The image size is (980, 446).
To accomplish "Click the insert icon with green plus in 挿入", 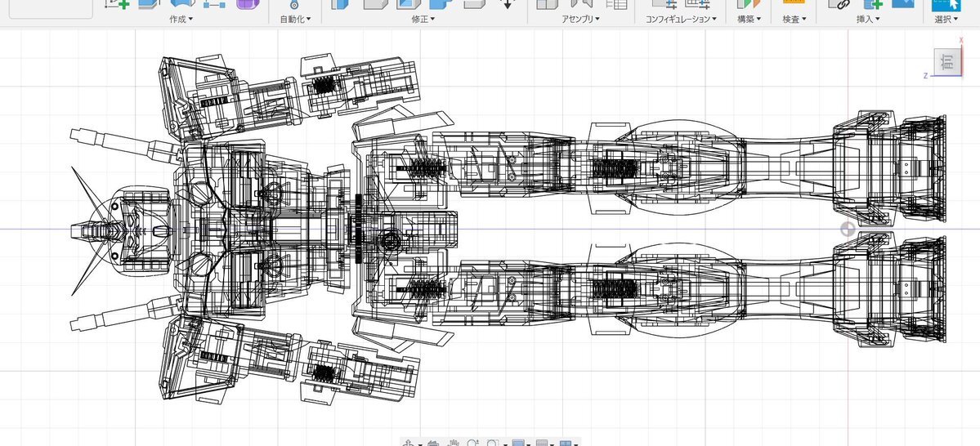I will tap(872, 3).
